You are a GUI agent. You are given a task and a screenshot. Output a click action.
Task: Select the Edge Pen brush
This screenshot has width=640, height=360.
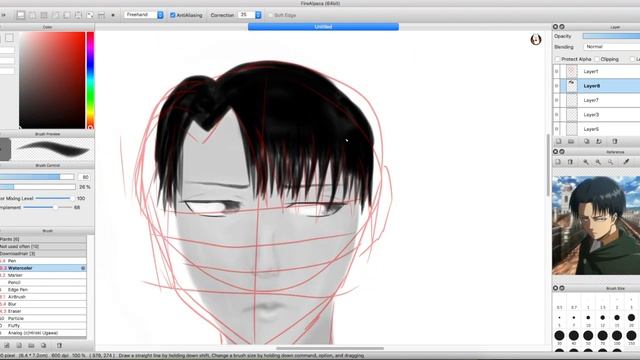[43, 290]
